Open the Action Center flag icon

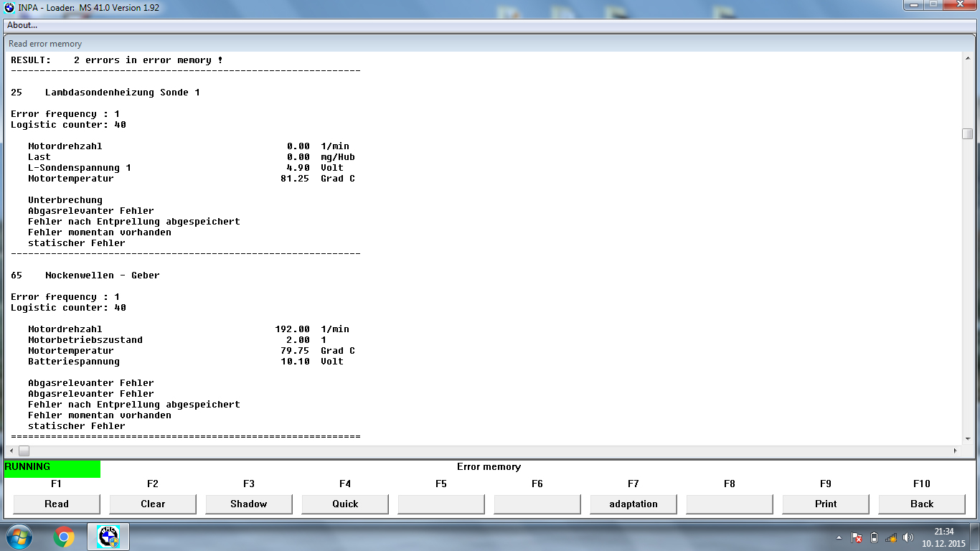(x=856, y=537)
